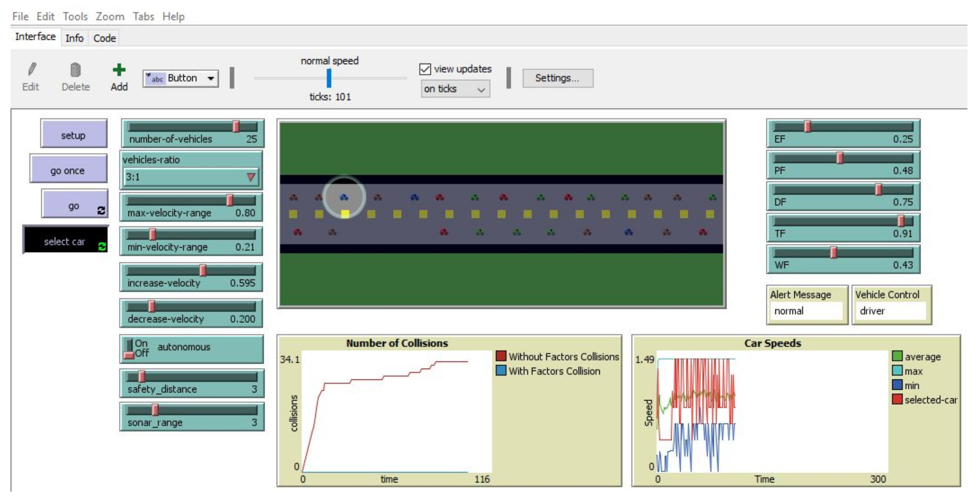This screenshot has height=503, width=980.
Task: Toggle the view updates checkbox
Action: [x=425, y=69]
